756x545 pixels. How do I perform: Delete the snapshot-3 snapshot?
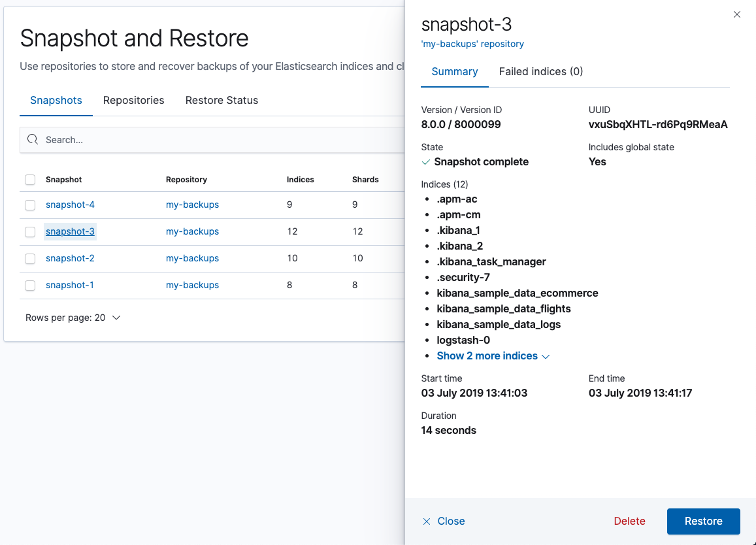tap(629, 521)
